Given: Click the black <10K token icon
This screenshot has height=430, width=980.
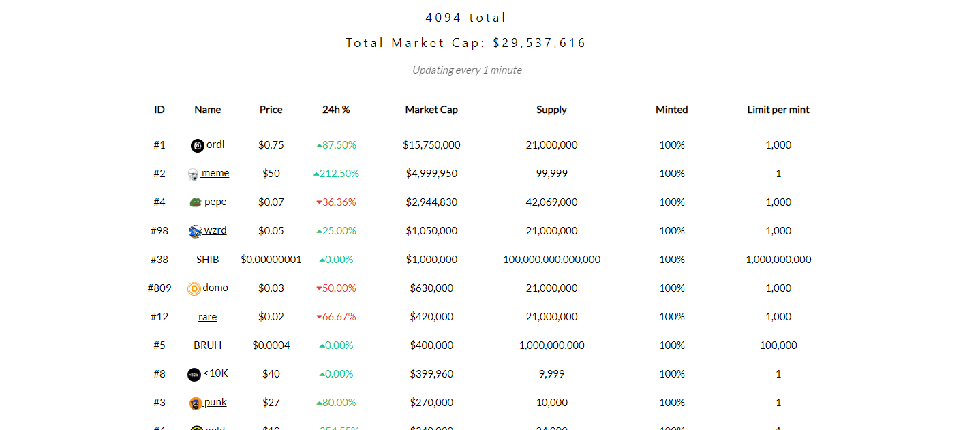Looking at the screenshot, I should point(194,374).
